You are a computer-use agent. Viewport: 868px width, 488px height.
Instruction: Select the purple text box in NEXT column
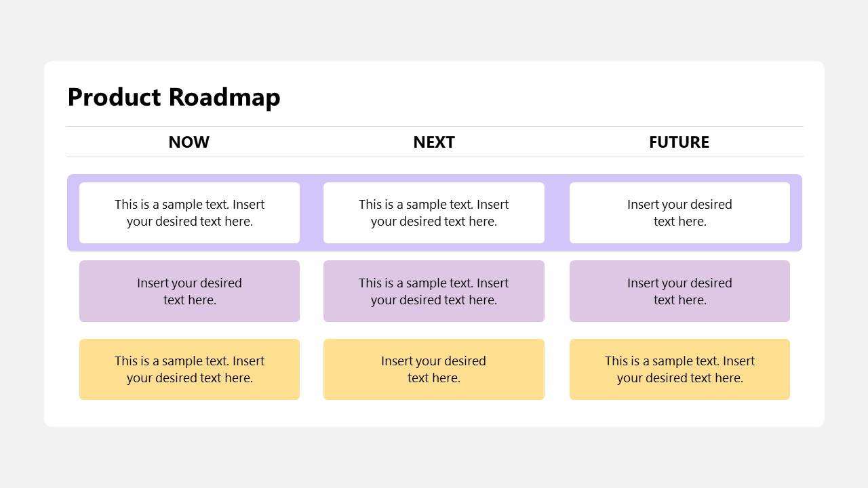[x=434, y=291]
